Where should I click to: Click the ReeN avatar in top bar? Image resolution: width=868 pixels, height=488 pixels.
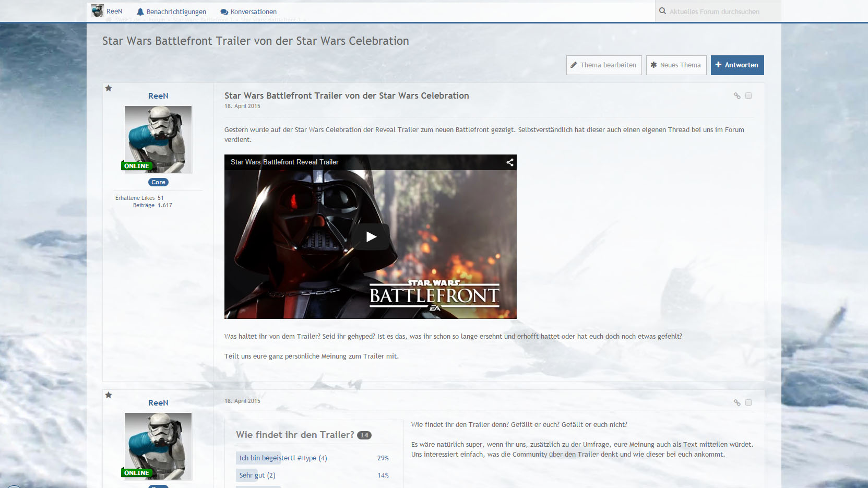click(97, 10)
